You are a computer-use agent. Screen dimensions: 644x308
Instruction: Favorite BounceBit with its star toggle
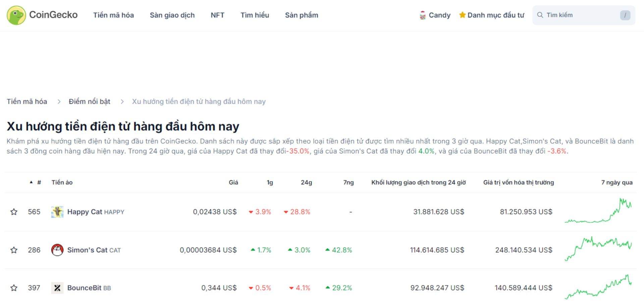coord(14,288)
